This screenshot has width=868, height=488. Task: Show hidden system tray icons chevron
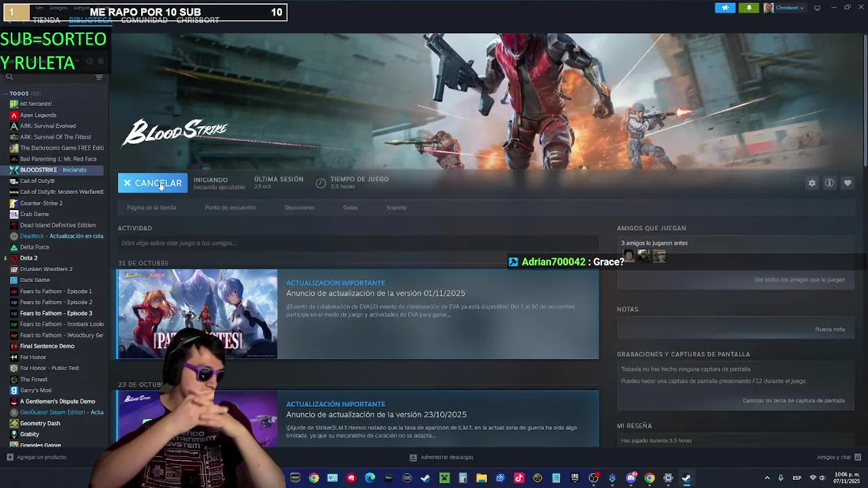(x=767, y=478)
